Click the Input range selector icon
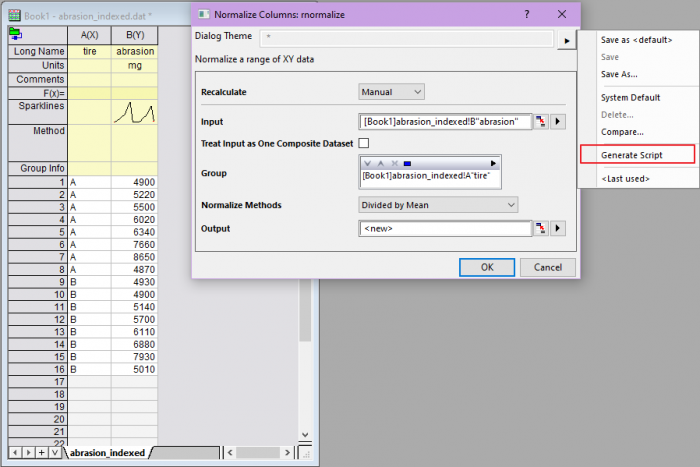The width and height of the screenshot is (700, 467). coord(541,122)
